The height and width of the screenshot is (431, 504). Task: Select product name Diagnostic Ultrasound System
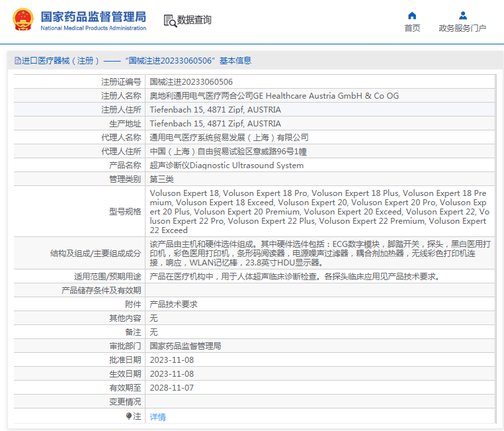point(227,166)
